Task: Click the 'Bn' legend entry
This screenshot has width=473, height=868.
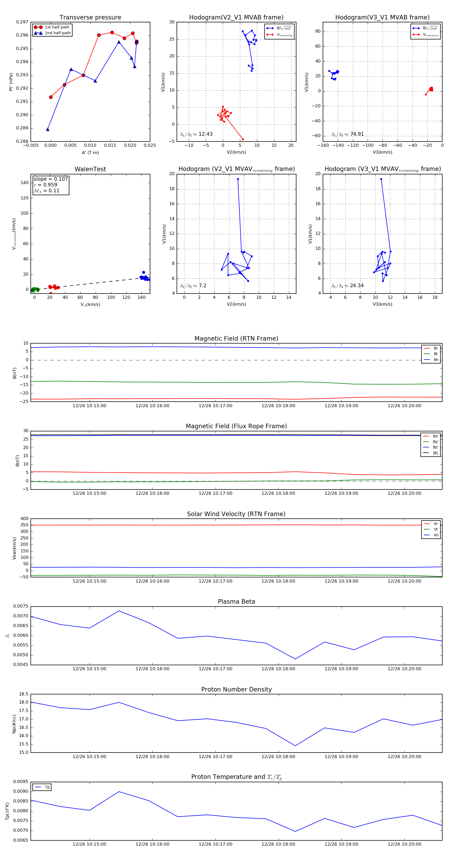Action: click(431, 360)
